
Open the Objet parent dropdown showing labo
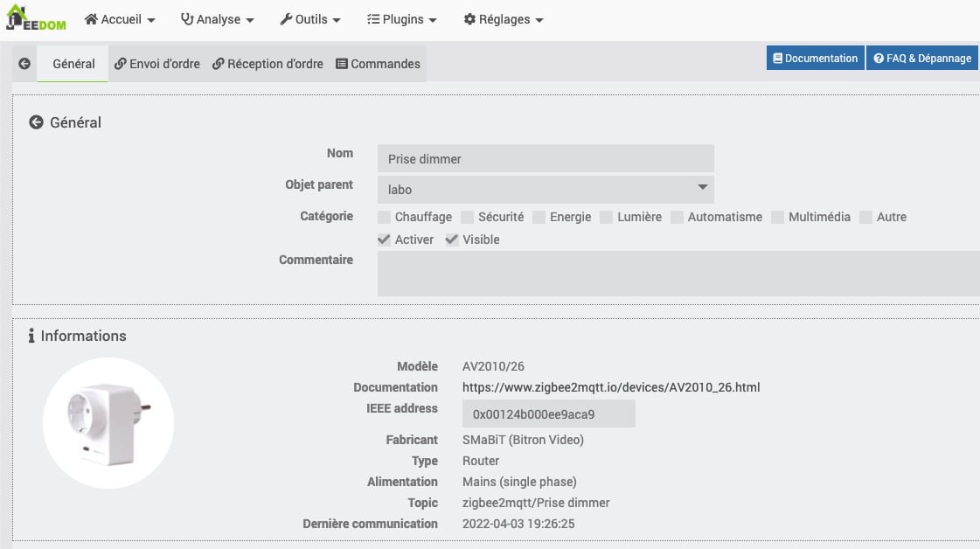(546, 190)
